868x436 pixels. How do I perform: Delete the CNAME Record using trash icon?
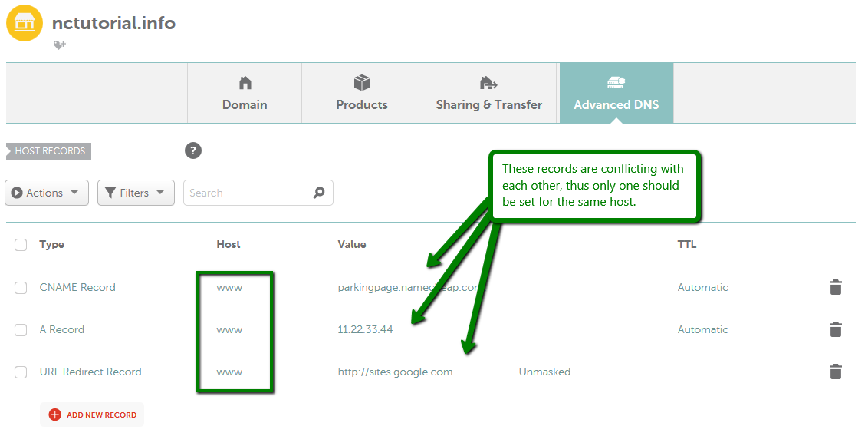pos(835,288)
